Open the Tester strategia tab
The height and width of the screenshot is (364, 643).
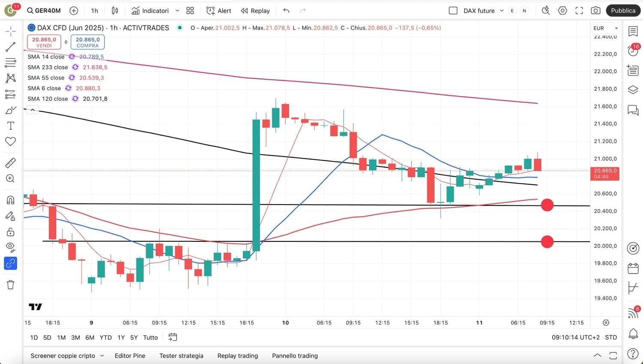[181, 356]
